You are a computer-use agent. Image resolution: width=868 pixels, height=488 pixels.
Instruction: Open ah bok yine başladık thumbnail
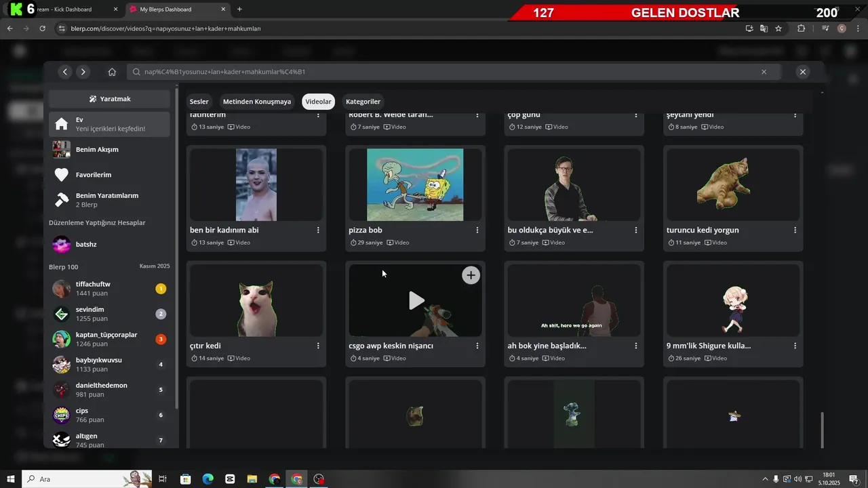(574, 300)
